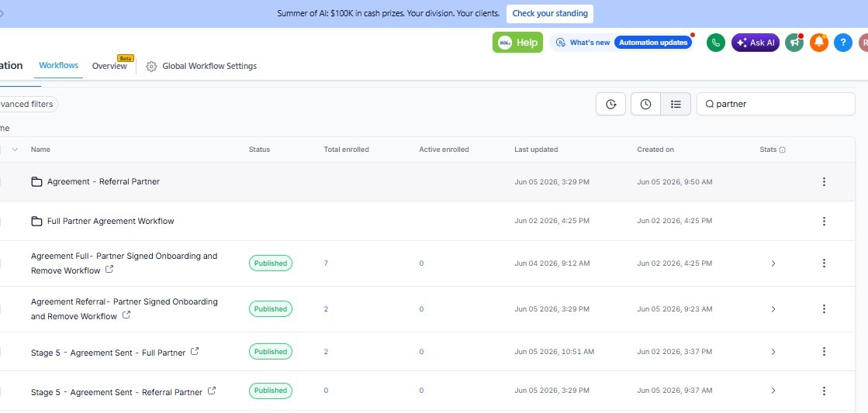The width and height of the screenshot is (868, 413).
Task: Click the Automation updates pill
Action: point(653,43)
